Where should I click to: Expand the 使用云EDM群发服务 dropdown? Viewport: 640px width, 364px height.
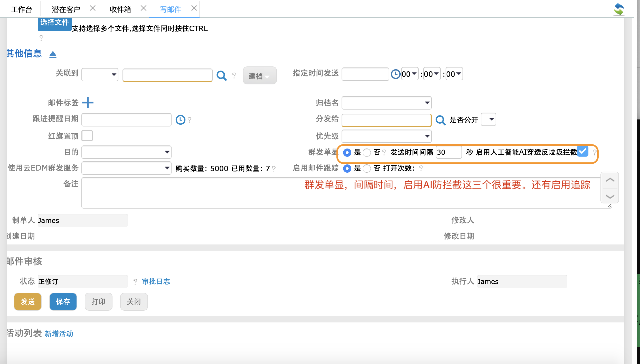pyautogui.click(x=126, y=168)
